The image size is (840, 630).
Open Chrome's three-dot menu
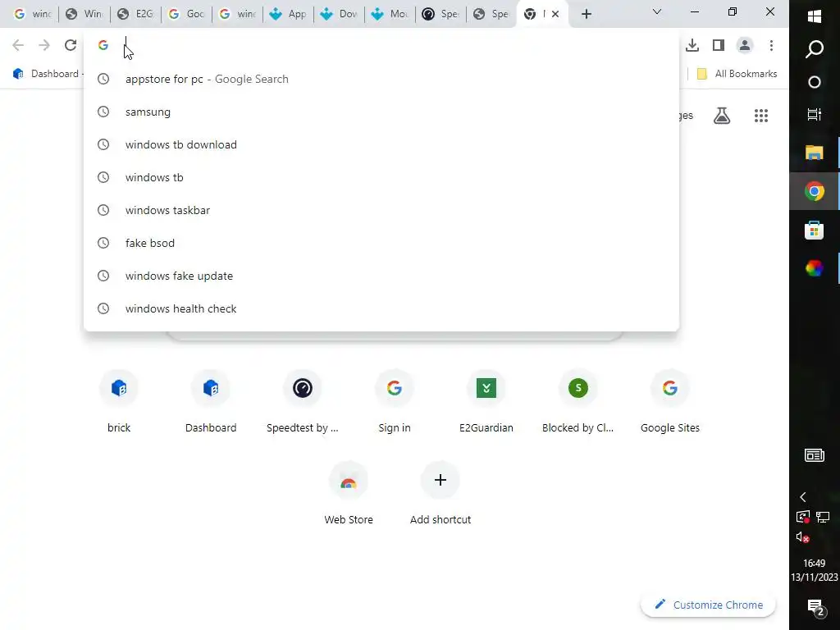pyautogui.click(x=771, y=46)
